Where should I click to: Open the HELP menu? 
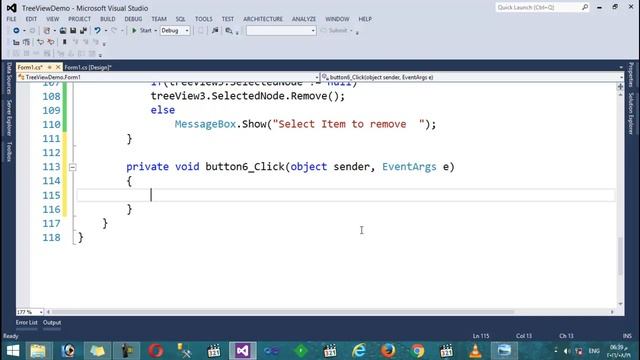pos(365,19)
